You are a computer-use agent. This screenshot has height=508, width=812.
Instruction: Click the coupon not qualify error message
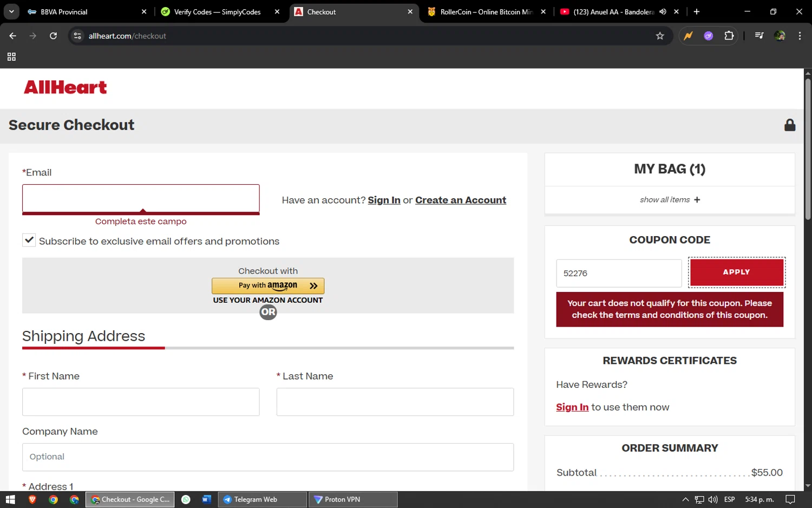click(x=670, y=309)
